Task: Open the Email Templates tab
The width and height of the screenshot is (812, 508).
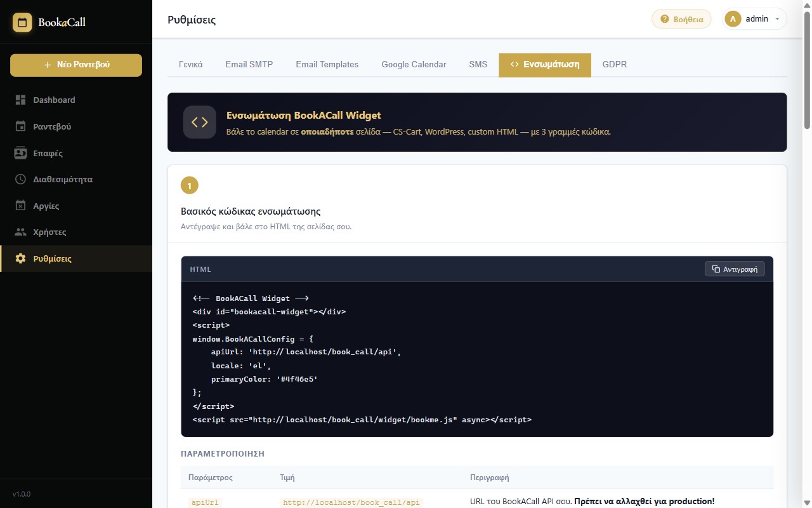Action: tap(327, 65)
